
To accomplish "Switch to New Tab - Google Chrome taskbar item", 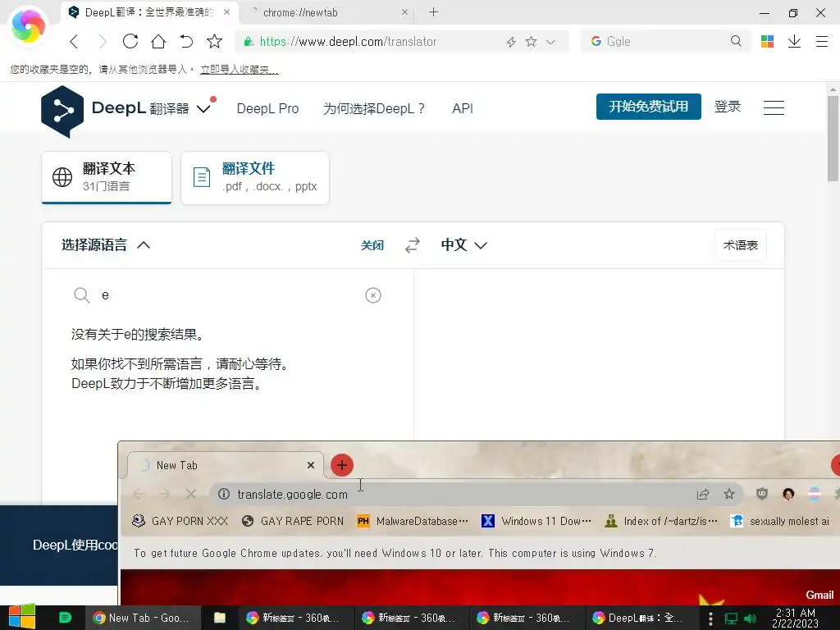I will pyautogui.click(x=142, y=619).
